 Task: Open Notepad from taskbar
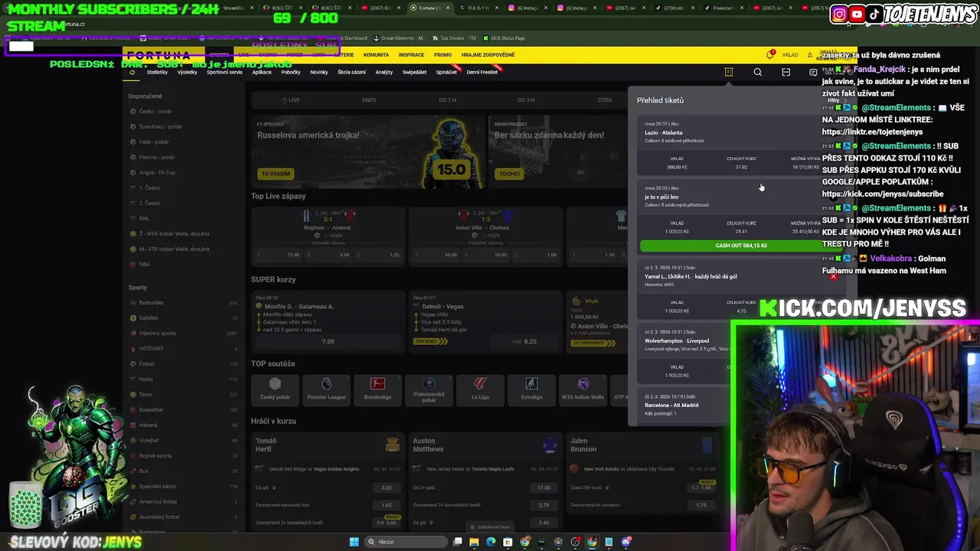609,542
